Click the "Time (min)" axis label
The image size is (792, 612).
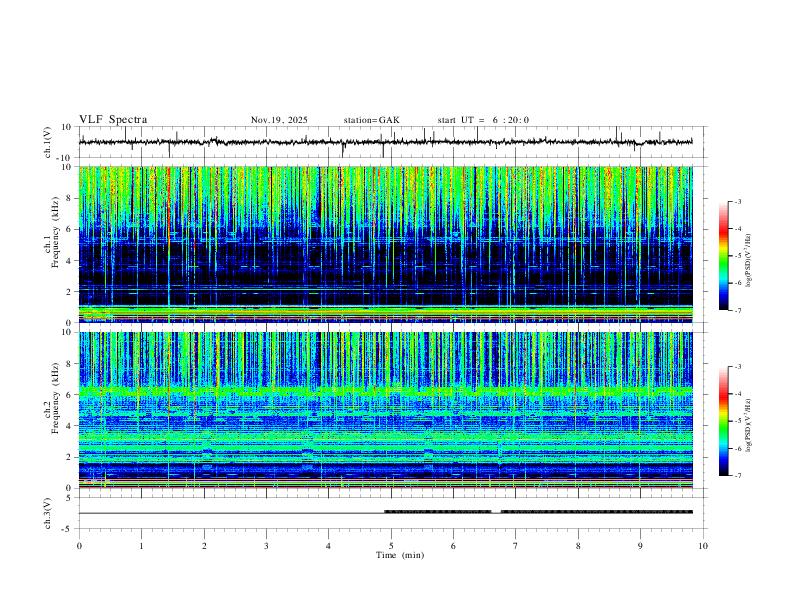click(x=400, y=555)
